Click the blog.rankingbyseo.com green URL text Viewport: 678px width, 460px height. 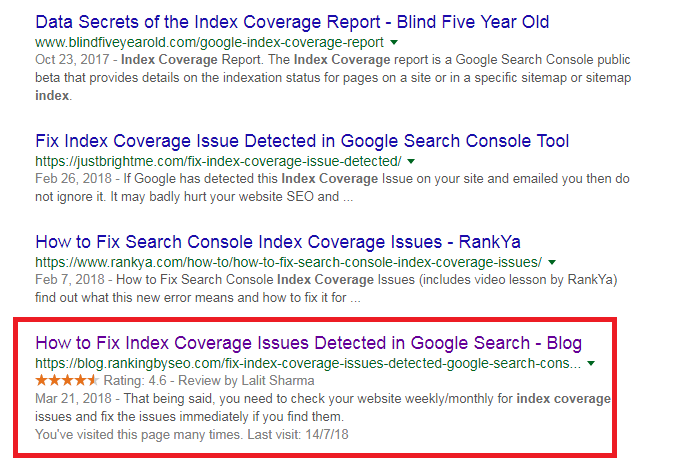(308, 363)
